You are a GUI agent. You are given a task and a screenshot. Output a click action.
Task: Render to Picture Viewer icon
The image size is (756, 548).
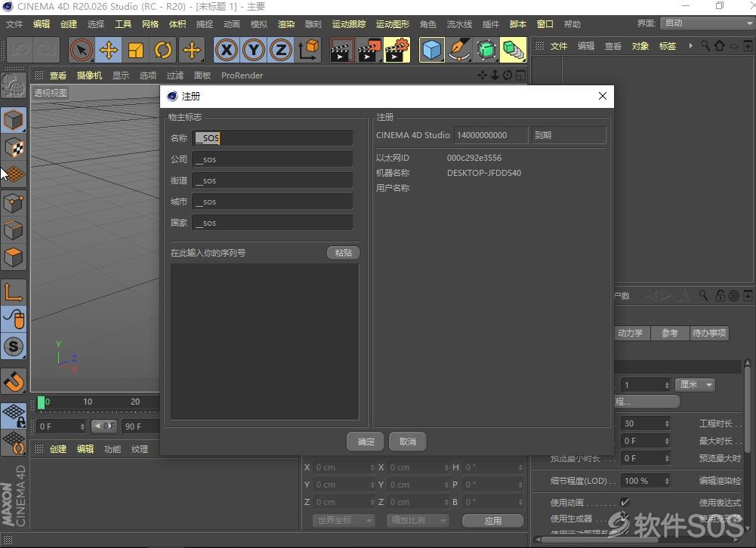tap(369, 50)
